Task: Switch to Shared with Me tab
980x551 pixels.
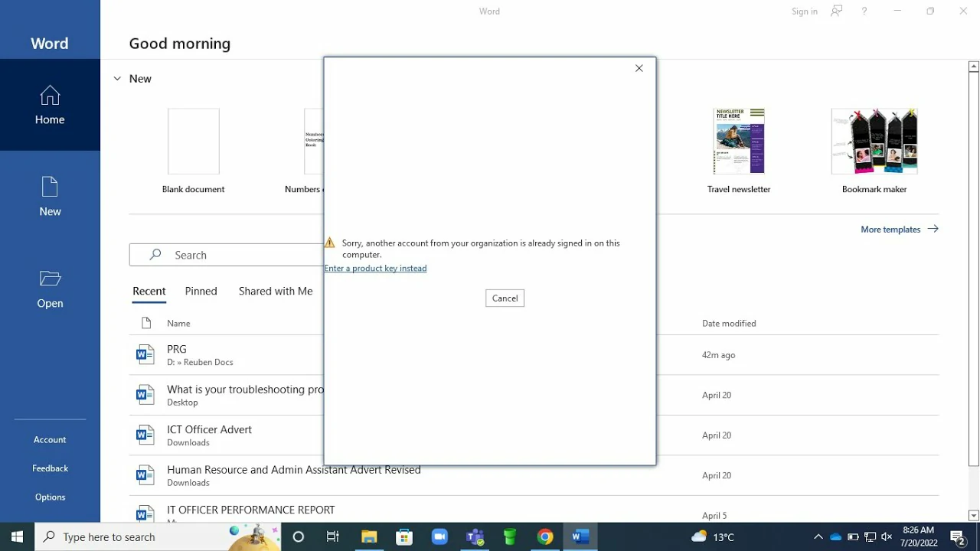Action: pyautogui.click(x=276, y=291)
